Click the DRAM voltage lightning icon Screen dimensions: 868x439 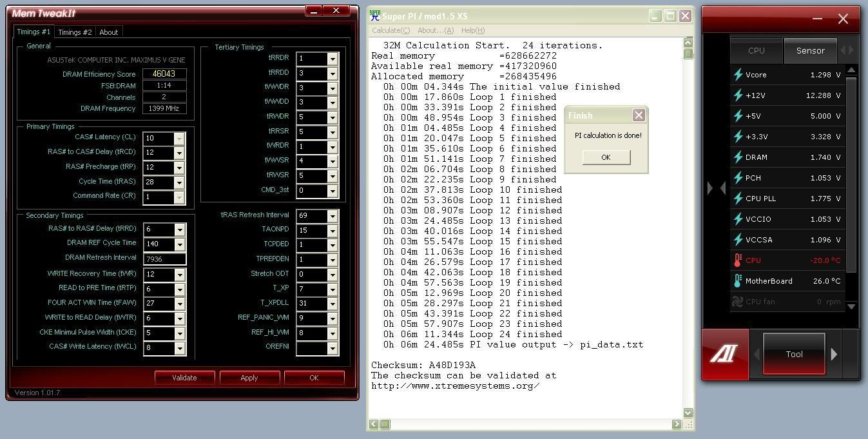[x=738, y=157]
